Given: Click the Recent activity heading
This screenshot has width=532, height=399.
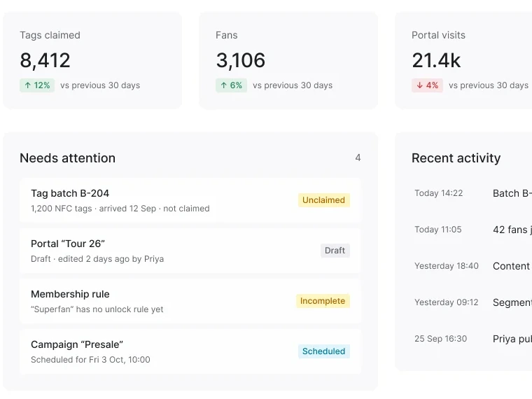Looking at the screenshot, I should tap(456, 158).
